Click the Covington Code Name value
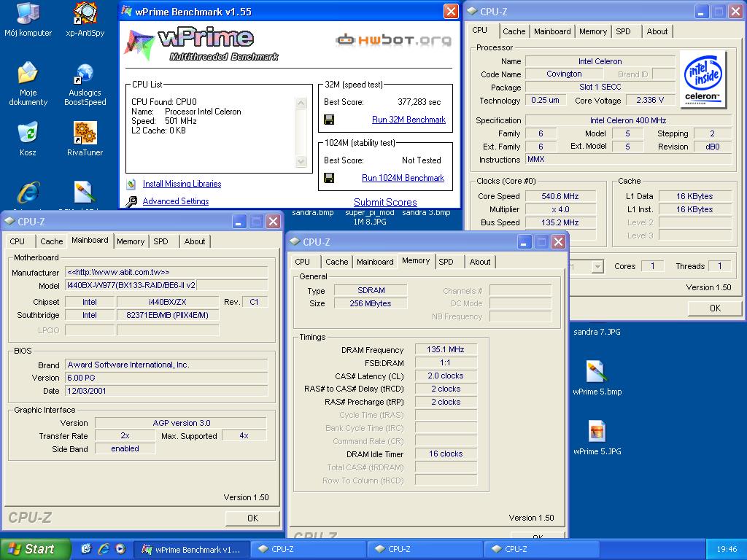 click(x=564, y=74)
